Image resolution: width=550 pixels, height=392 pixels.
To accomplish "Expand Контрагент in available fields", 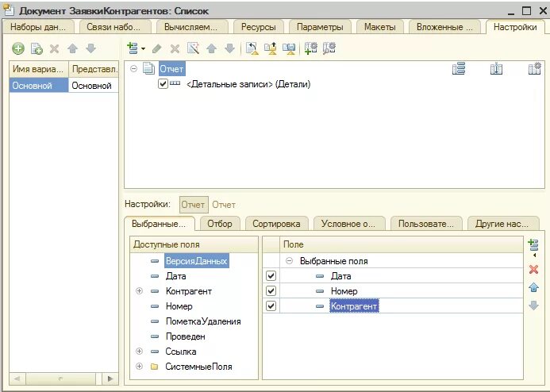I will coord(139,291).
